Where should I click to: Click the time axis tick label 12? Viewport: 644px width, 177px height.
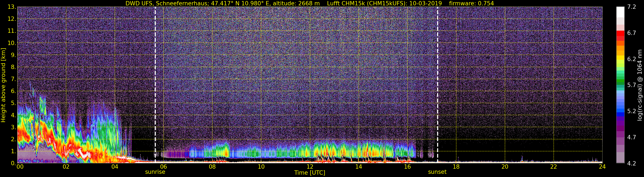(x=310, y=167)
